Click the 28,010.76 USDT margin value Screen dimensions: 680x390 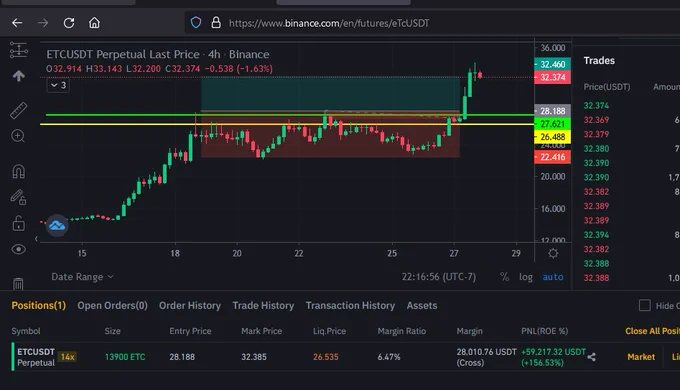[487, 352]
